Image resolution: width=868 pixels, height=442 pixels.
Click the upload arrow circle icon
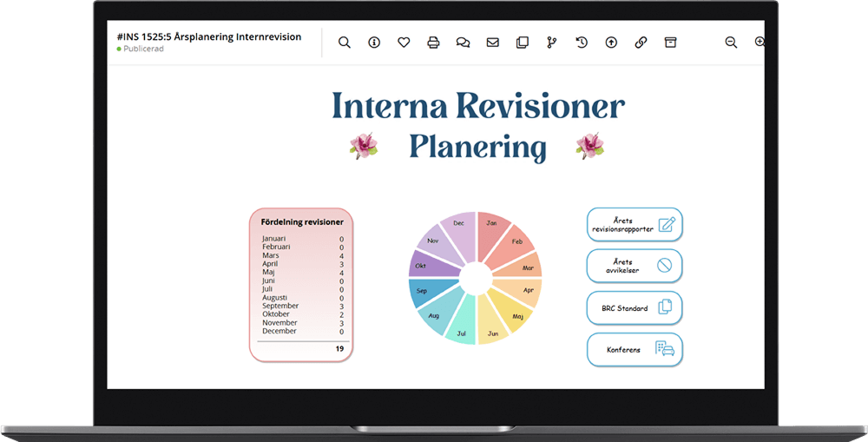[611, 43]
